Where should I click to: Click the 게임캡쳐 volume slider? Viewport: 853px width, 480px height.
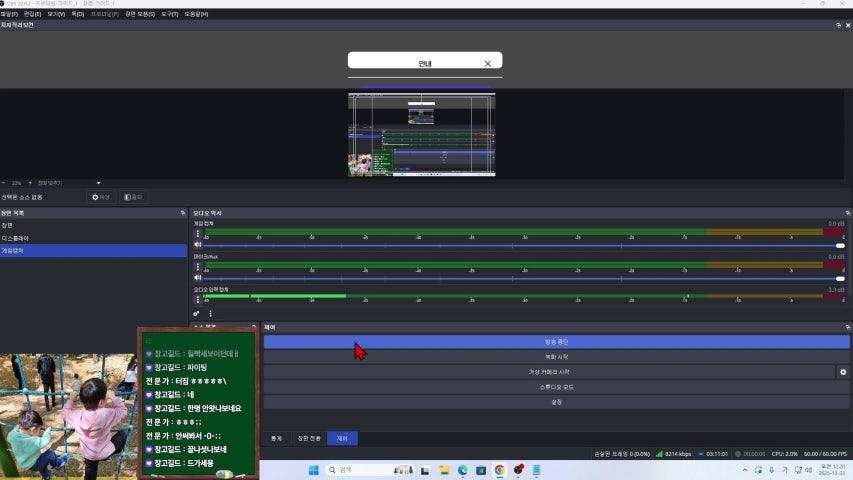(520, 245)
